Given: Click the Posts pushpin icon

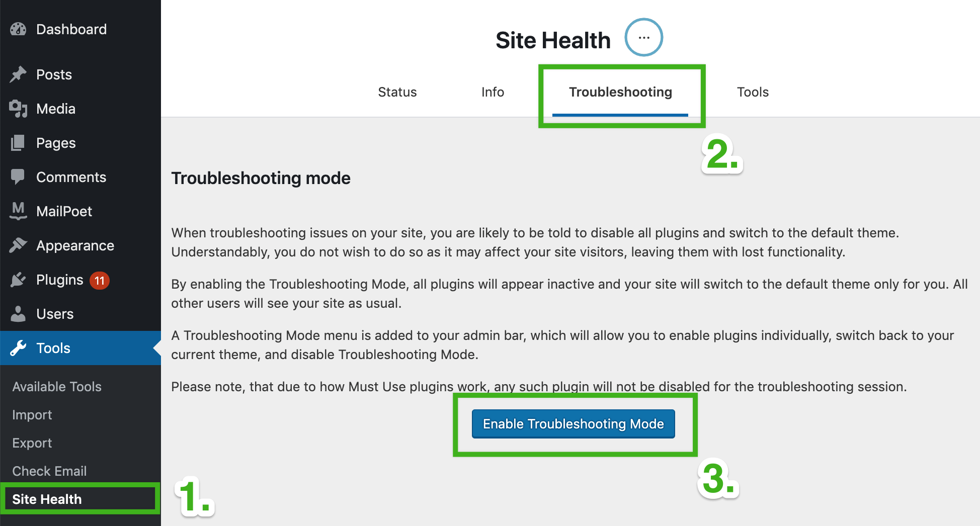Looking at the screenshot, I should (18, 74).
